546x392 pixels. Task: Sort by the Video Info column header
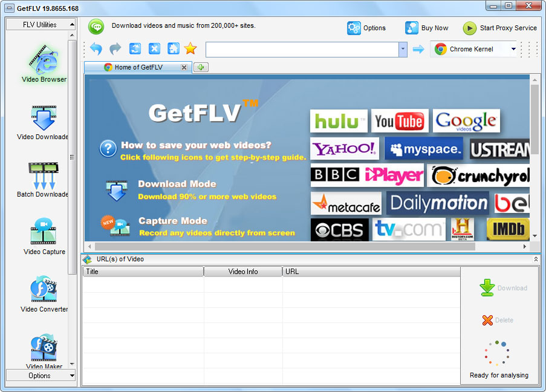pos(243,272)
